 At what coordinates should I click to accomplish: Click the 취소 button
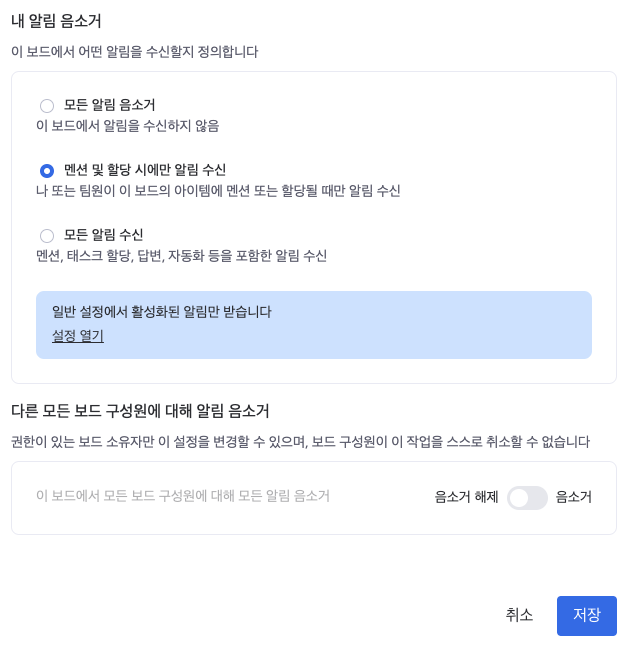tap(519, 615)
